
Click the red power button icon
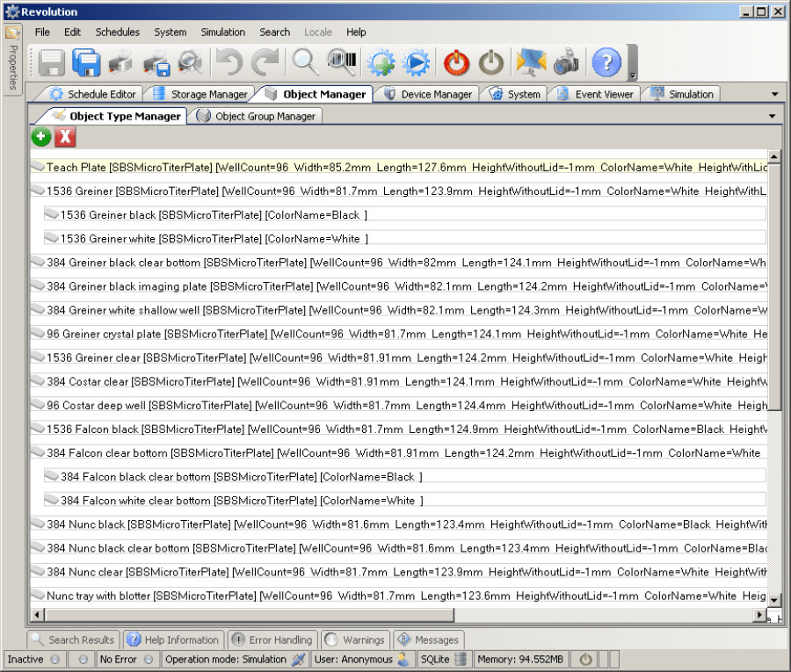click(x=456, y=62)
